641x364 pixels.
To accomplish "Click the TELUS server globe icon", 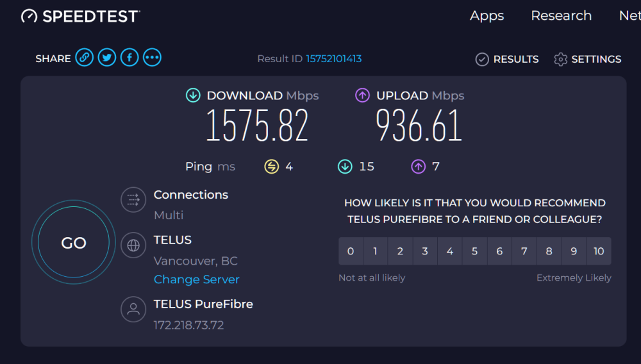I will [x=133, y=245].
